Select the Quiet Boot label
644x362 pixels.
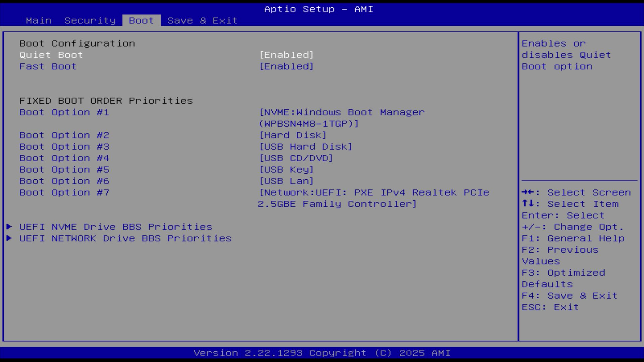point(51,55)
